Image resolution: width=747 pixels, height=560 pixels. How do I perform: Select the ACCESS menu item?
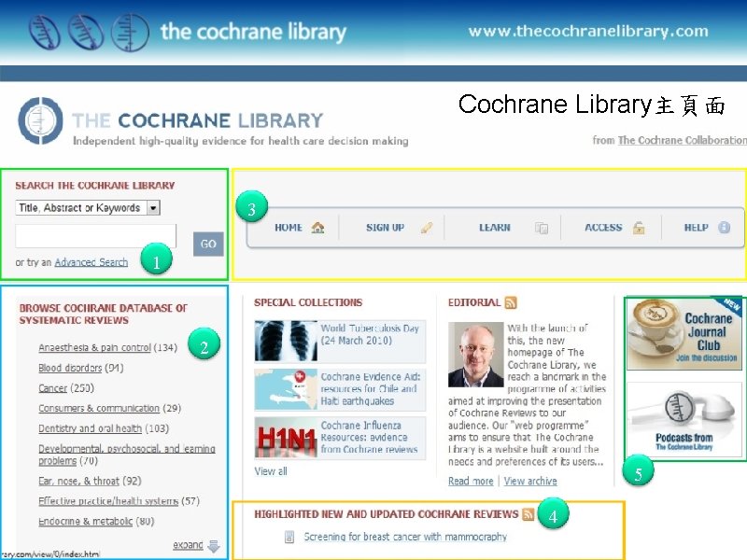pyautogui.click(x=603, y=228)
